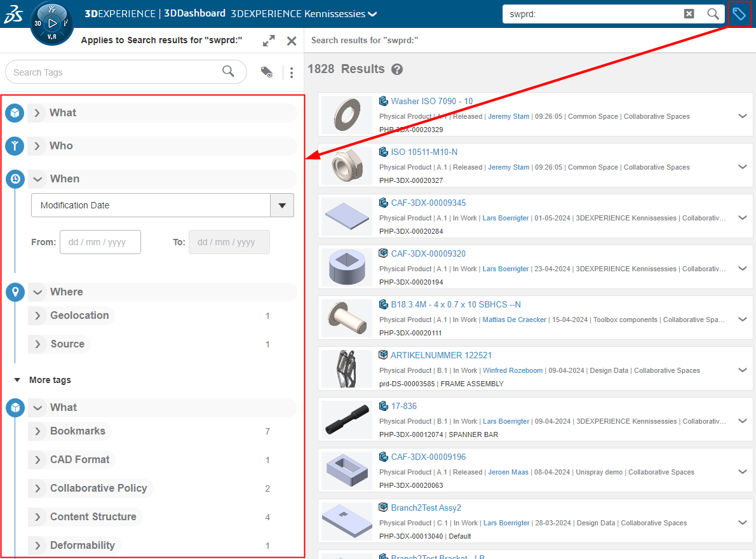This screenshot has width=756, height=559.
Task: Expand the Source tag group
Action: tap(37, 344)
